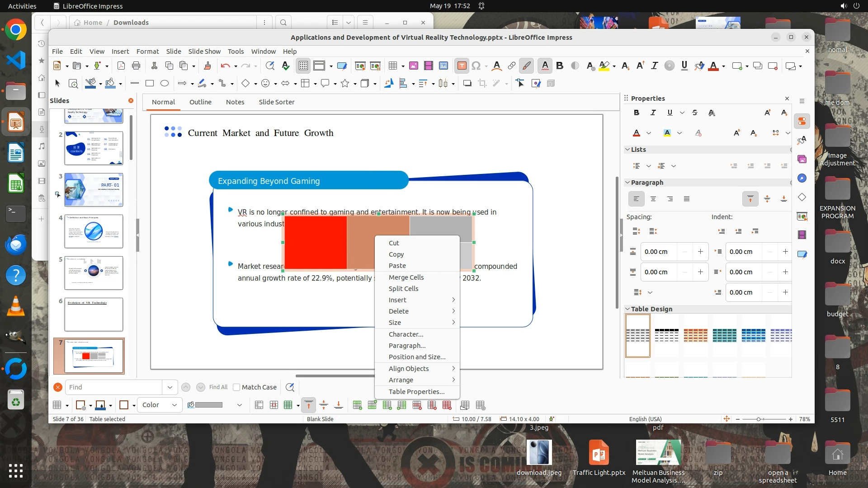
Task: Click Strikethrough icon in Properties panel
Action: [695, 113]
